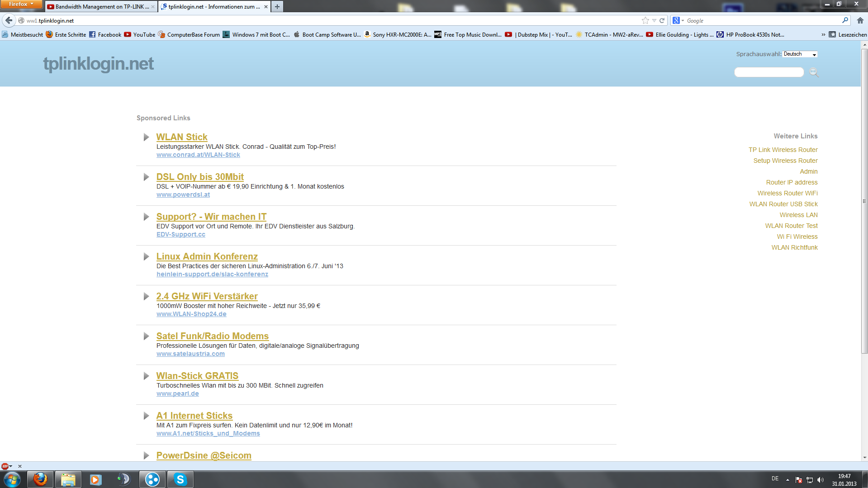
Task: Click the arrow beside Linux Admin Konferenz
Action: coord(146,256)
